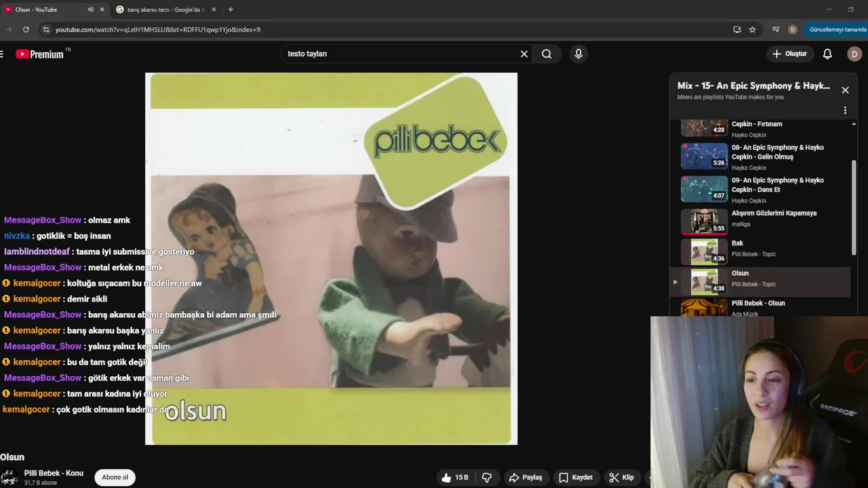868x488 pixels.
Task: Click the install app icon in the address bar
Action: click(737, 29)
